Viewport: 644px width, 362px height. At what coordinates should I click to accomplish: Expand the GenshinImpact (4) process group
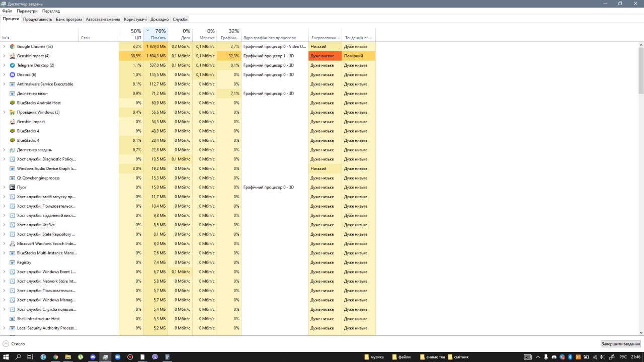pos(4,56)
